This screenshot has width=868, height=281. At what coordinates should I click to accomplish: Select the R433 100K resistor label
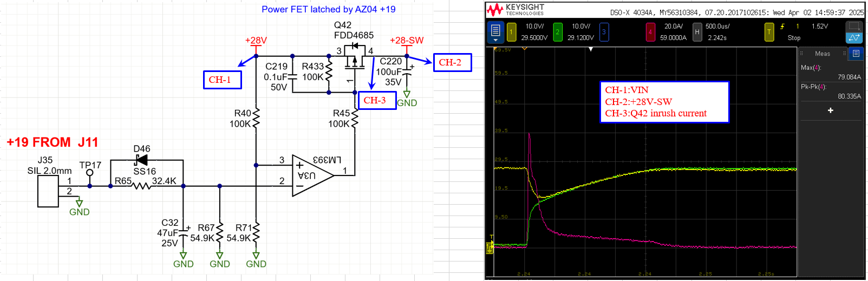312,71
